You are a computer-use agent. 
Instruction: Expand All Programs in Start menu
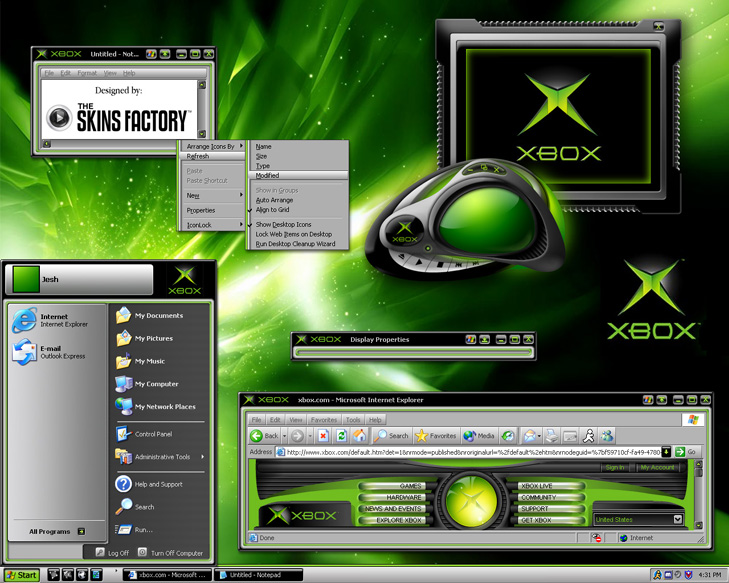pyautogui.click(x=56, y=531)
